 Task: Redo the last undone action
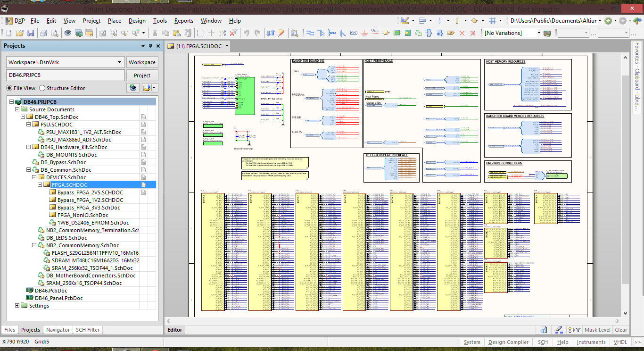tap(257, 33)
